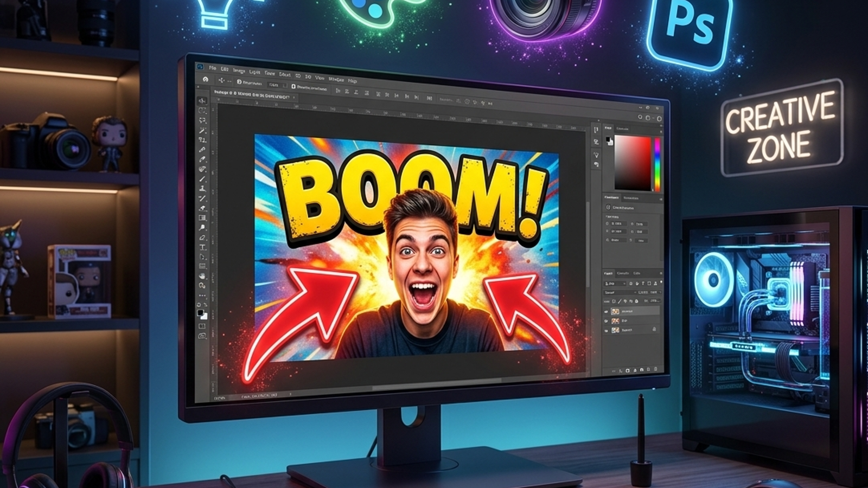This screenshot has height=488, width=868.
Task: Toggle visibility of the middle layer
Action: (x=606, y=321)
